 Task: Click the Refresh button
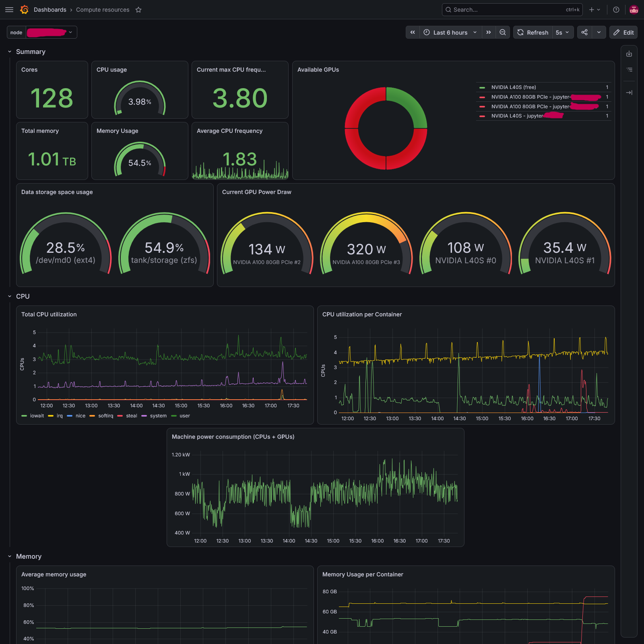click(533, 33)
